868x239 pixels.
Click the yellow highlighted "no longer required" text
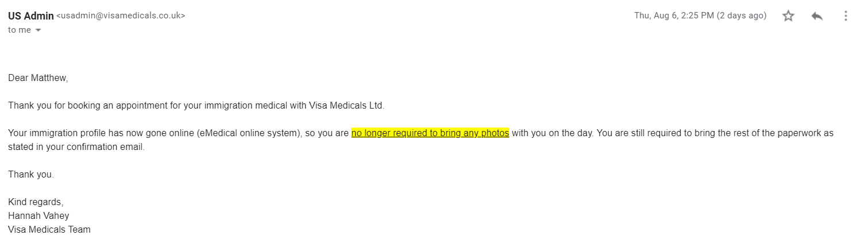point(430,133)
